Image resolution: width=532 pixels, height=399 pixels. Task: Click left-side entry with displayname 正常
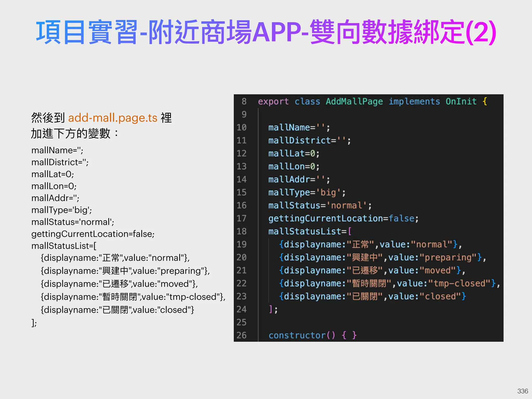coord(115,258)
